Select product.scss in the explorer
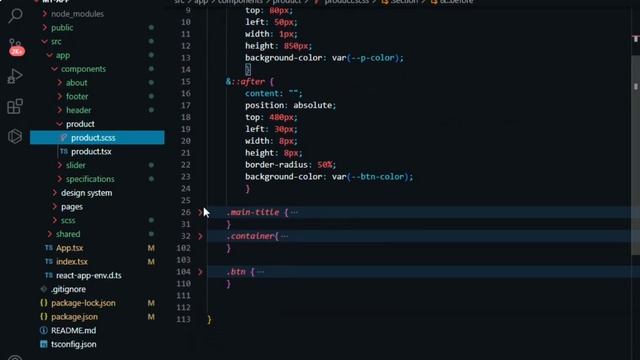 (x=97, y=138)
